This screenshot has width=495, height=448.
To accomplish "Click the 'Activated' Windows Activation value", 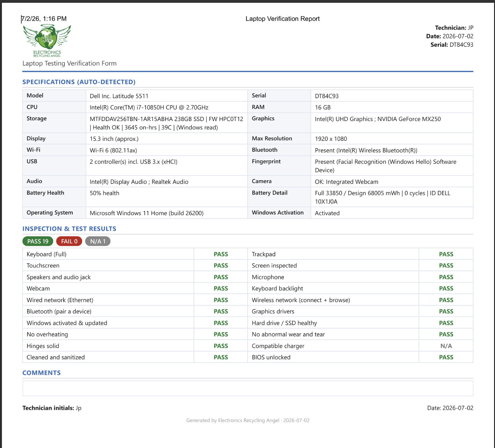I will point(327,213).
